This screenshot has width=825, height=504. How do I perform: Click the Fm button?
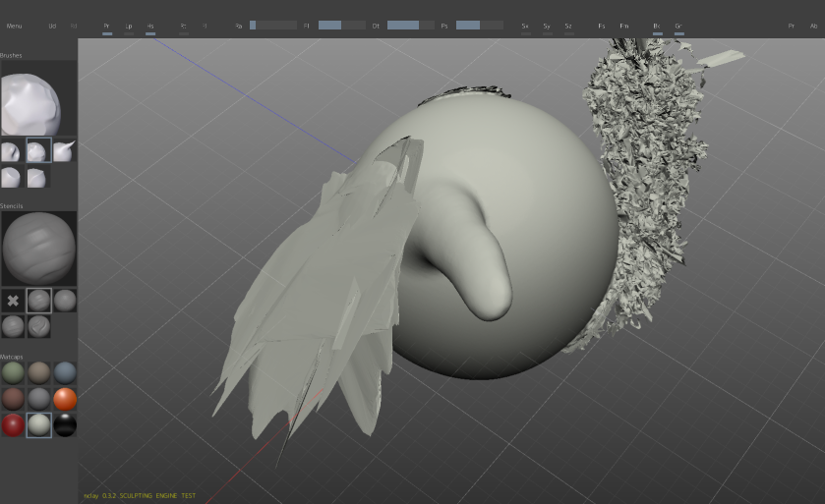pos(624,26)
